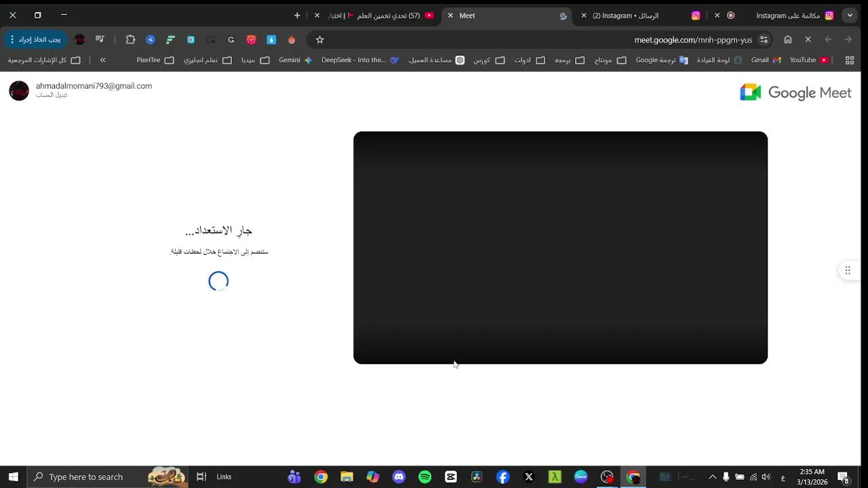Open Facebook from taskbar
Screen dimensions: 868x488
click(x=502, y=476)
